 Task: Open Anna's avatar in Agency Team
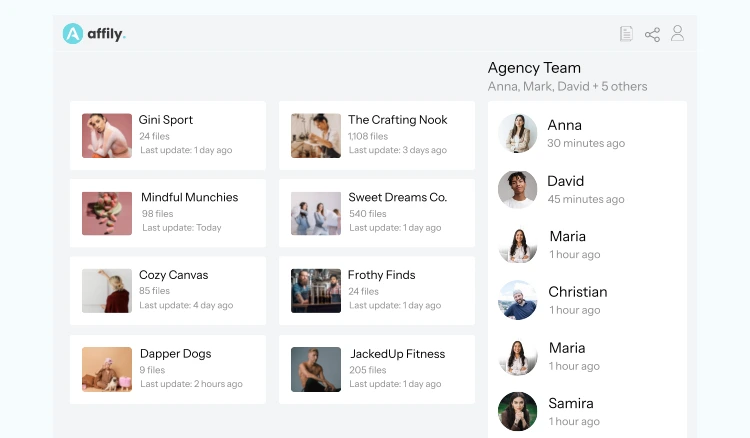pos(518,133)
